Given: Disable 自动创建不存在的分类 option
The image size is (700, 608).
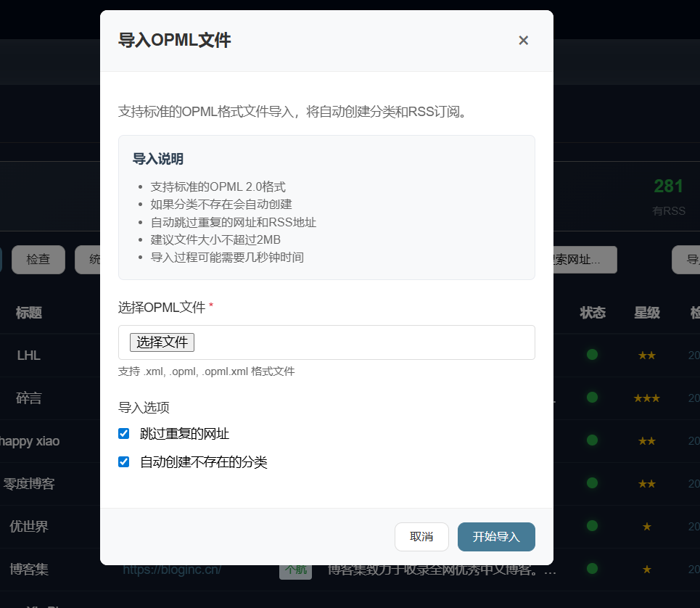Looking at the screenshot, I should pyautogui.click(x=123, y=461).
